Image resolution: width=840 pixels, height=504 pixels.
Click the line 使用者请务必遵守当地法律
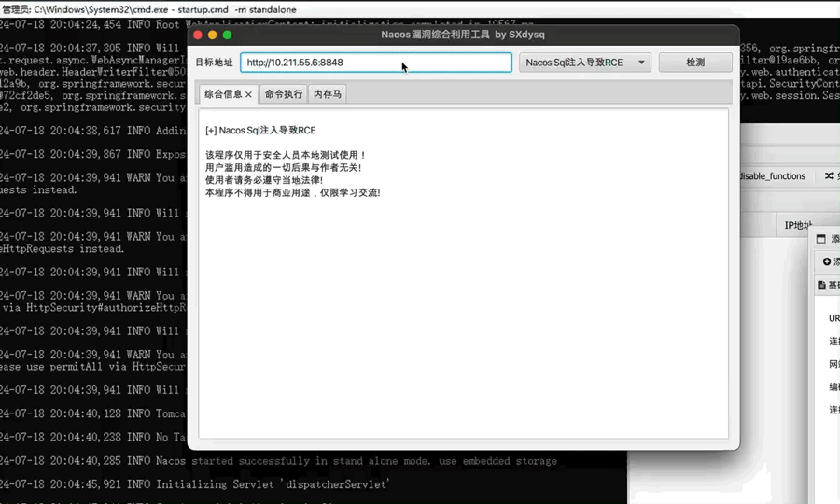[264, 180]
